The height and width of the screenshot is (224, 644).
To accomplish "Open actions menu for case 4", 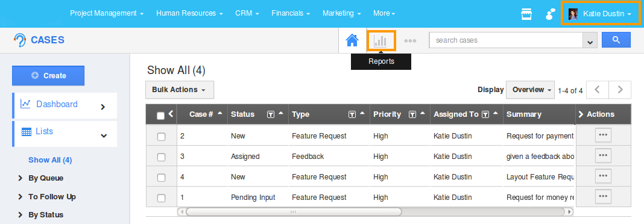I will pyautogui.click(x=603, y=176).
